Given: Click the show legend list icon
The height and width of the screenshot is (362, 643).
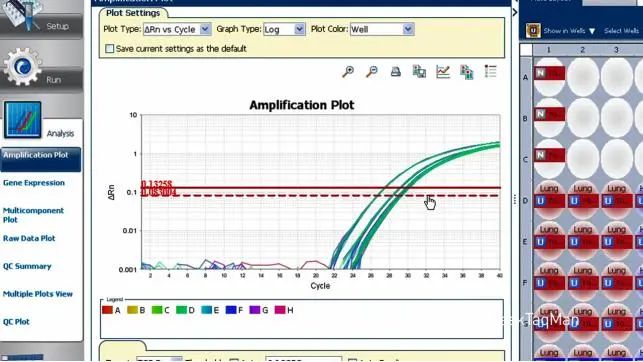Looking at the screenshot, I should coord(490,71).
